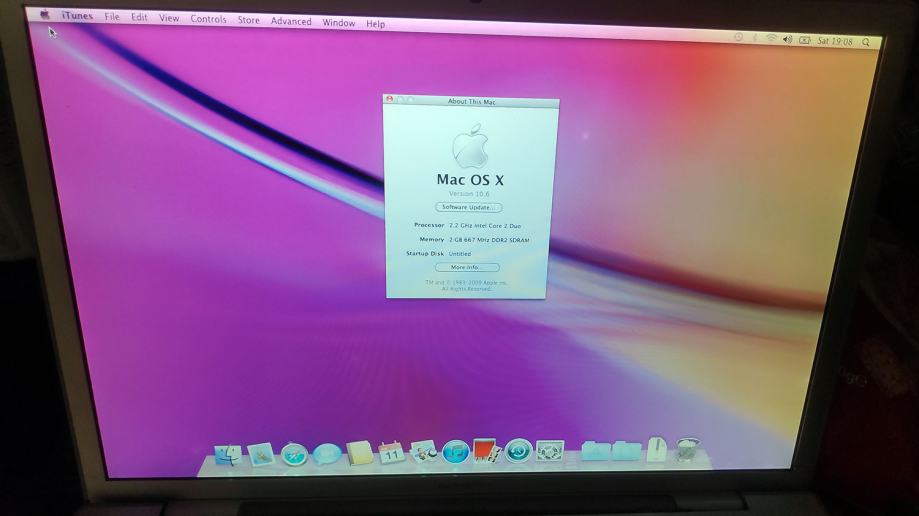The width and height of the screenshot is (919, 516).
Task: Open the folder stack nearest the Trash
Action: [627, 450]
